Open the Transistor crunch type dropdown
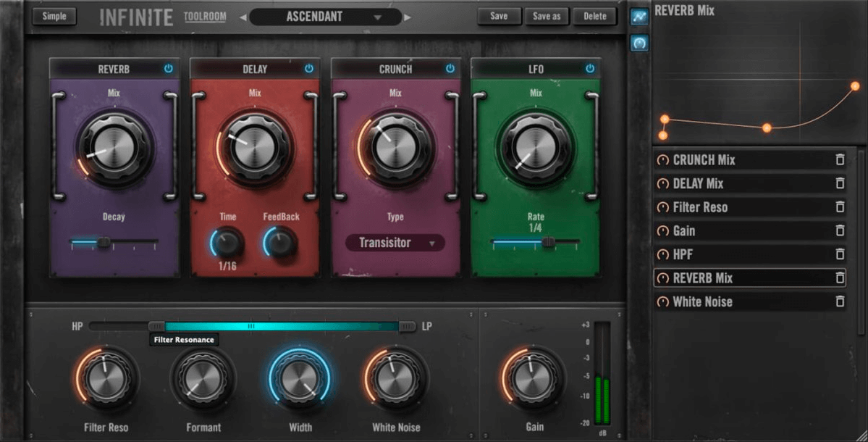 [x=395, y=243]
